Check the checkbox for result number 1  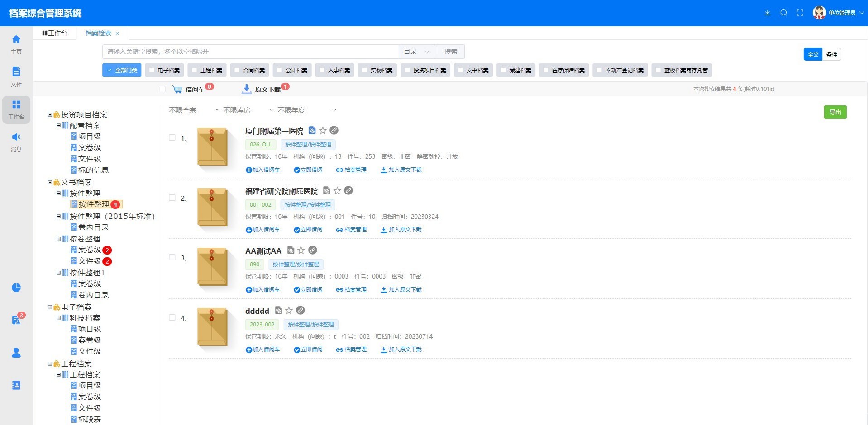point(172,137)
